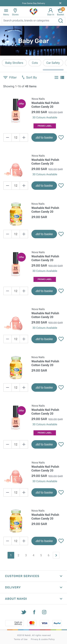Select the Car Safety category tab
67x644 pixels.
coord(53,63)
